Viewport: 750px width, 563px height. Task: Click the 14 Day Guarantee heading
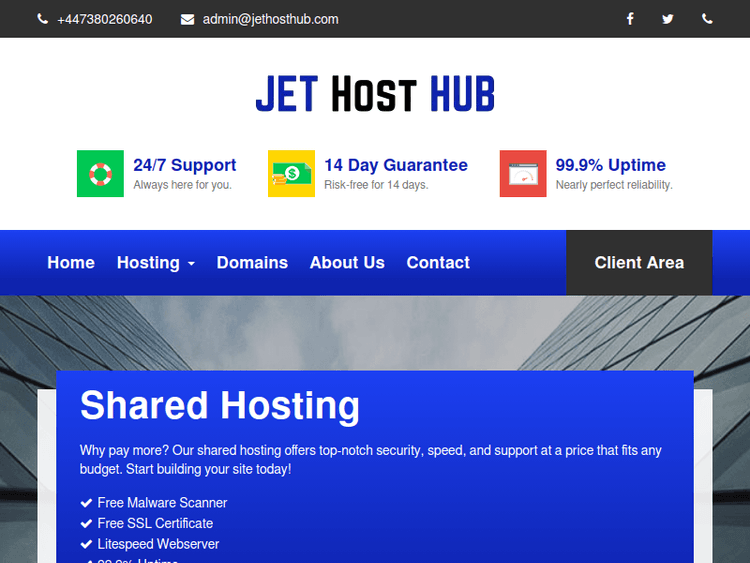click(x=396, y=165)
